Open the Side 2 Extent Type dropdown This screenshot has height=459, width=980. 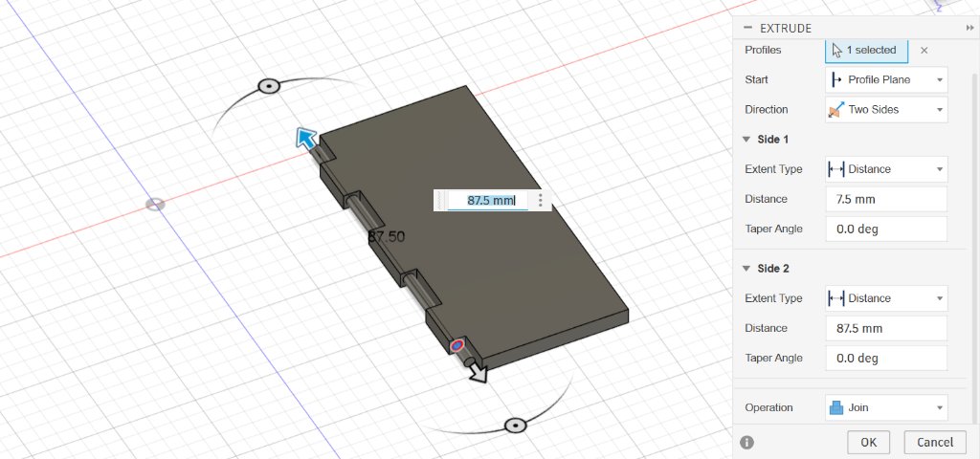coord(886,298)
